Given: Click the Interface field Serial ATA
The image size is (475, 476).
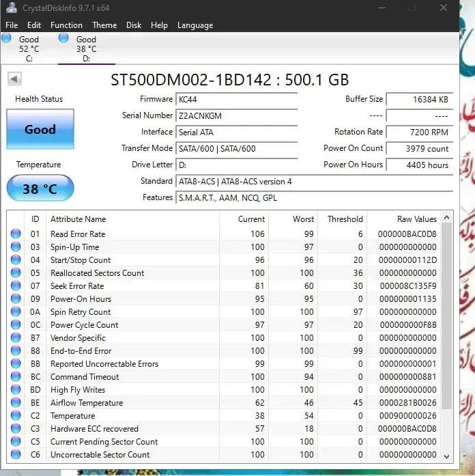Looking at the screenshot, I should [236, 132].
